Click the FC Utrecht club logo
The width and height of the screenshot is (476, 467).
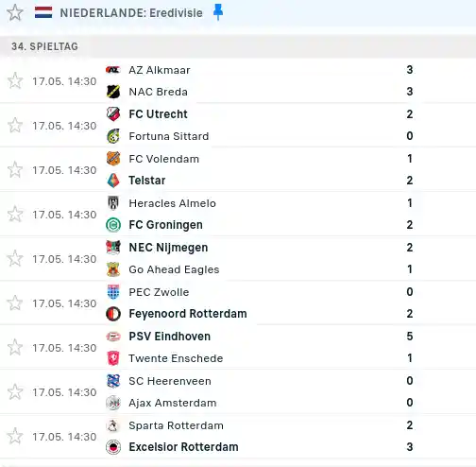click(x=113, y=114)
